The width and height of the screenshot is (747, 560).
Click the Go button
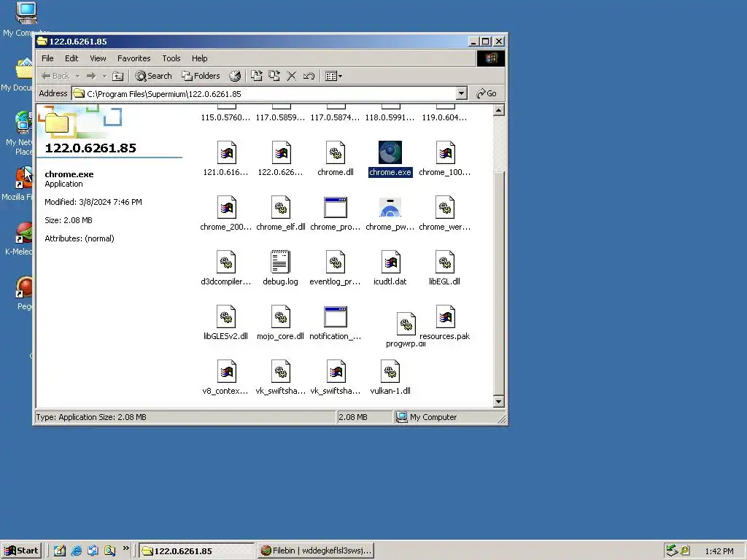tap(487, 94)
